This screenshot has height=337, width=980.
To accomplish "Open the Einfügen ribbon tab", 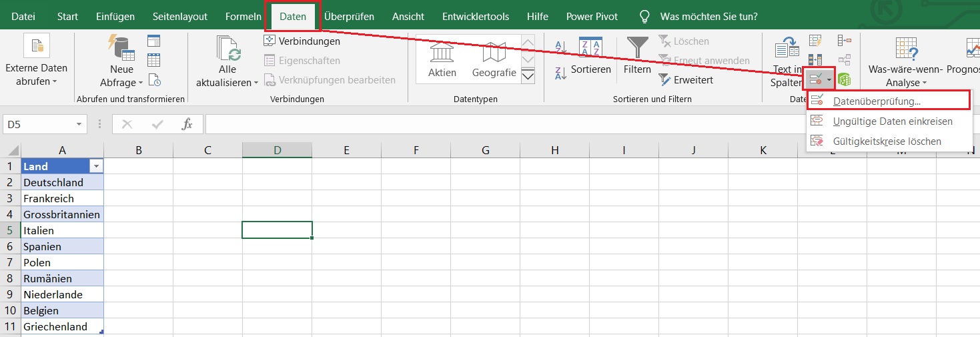I will pos(115,16).
